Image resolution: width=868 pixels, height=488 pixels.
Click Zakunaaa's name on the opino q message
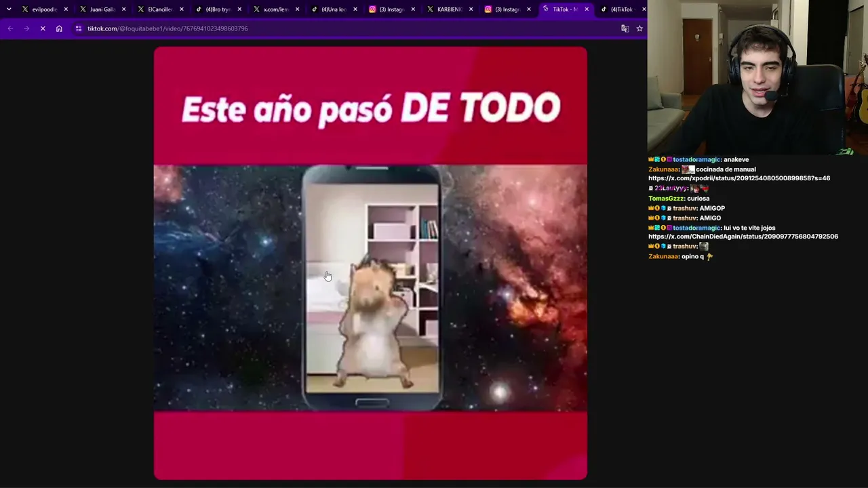pos(664,257)
